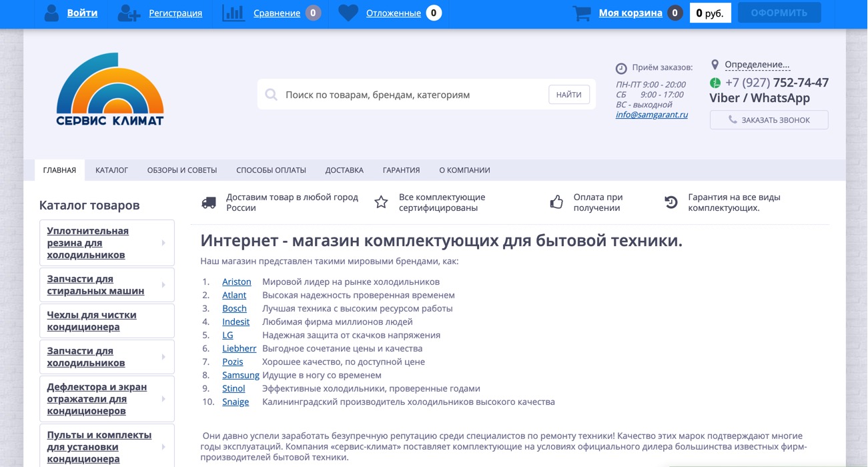Click text Доставим товар в любой город России

(x=292, y=202)
